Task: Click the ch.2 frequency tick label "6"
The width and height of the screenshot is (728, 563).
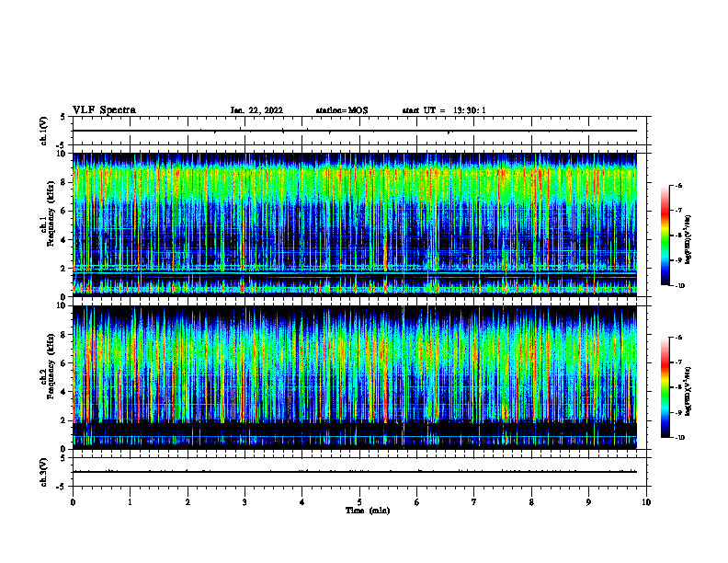Action: 63,363
